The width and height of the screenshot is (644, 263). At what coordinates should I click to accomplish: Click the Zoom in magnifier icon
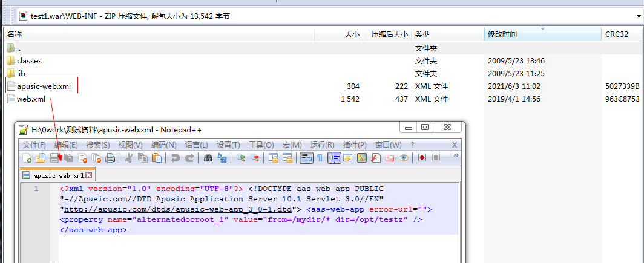click(241, 158)
